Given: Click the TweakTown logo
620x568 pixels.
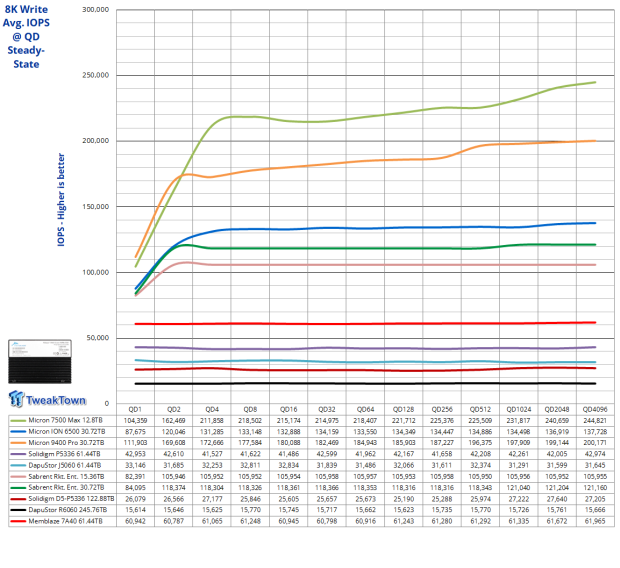Looking at the screenshot, I should click(47, 399).
